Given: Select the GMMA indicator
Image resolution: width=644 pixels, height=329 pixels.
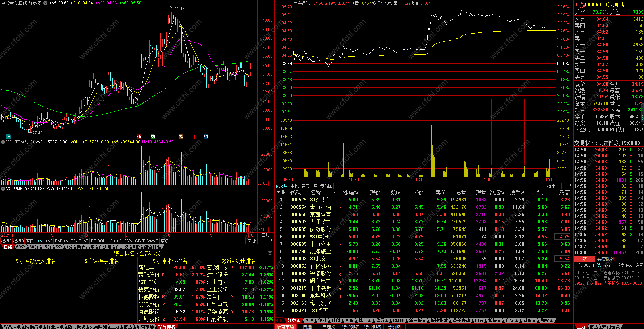Looking at the screenshot, I should tap(116, 241).
